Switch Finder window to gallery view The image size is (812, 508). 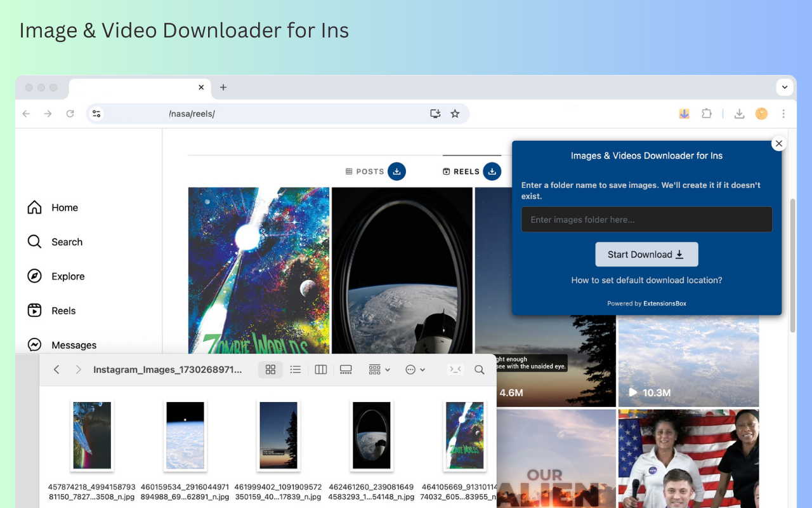346,369
